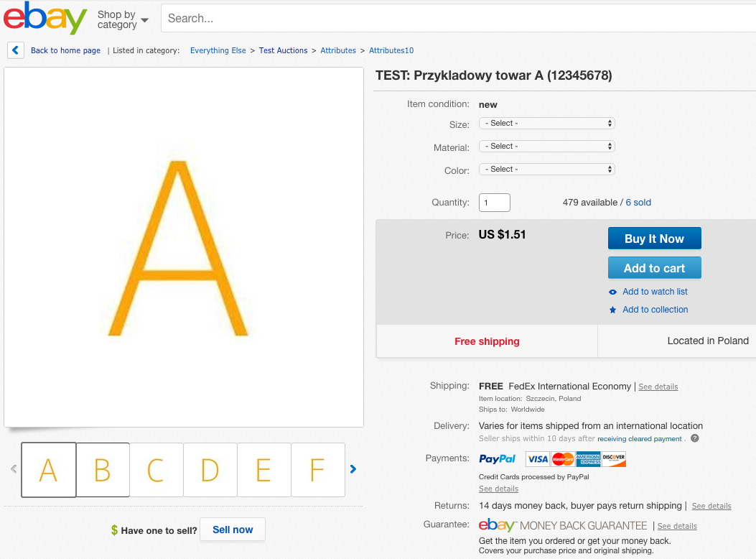Open the 6 sold link
Viewport: 756px width, 559px height.
(638, 202)
